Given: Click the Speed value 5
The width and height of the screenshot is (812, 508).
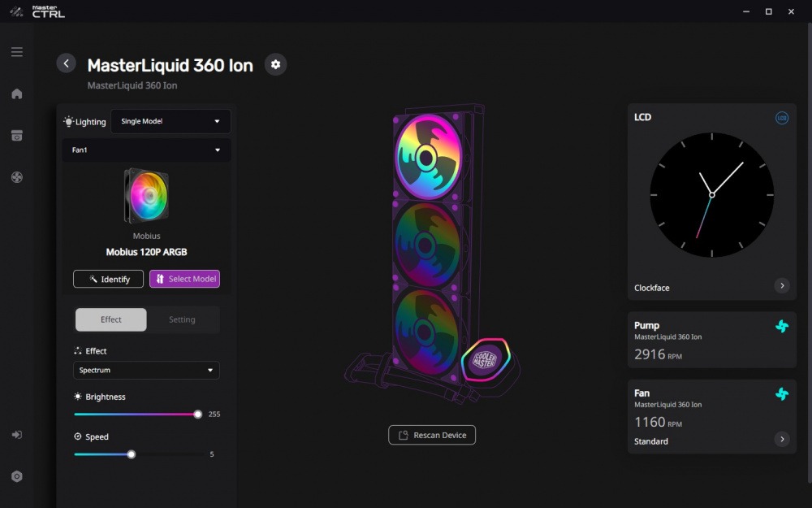Looking at the screenshot, I should (x=212, y=454).
